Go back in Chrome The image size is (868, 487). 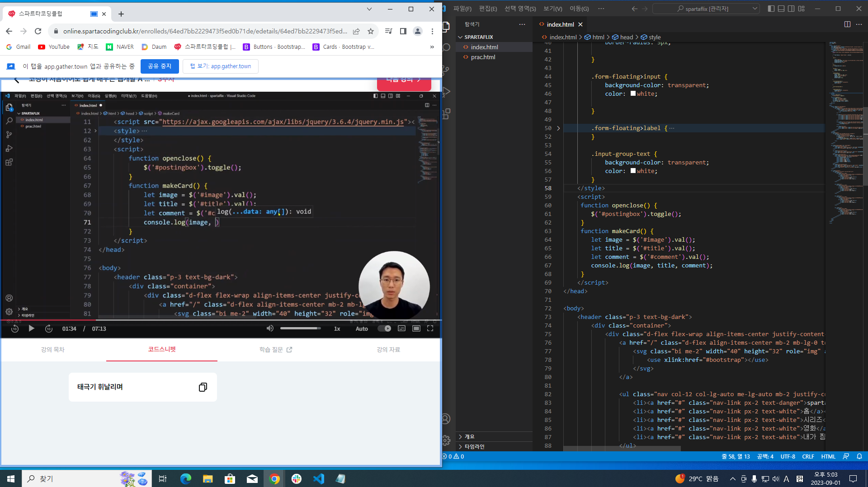click(9, 31)
